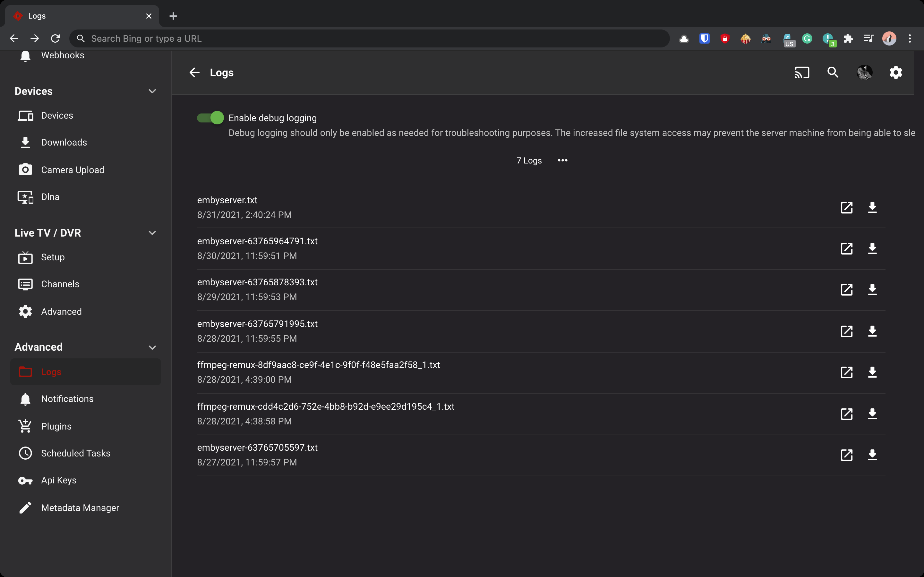Open embyserver-63765705597.txt externally
Viewport: 924px width, 577px height.
846,455
